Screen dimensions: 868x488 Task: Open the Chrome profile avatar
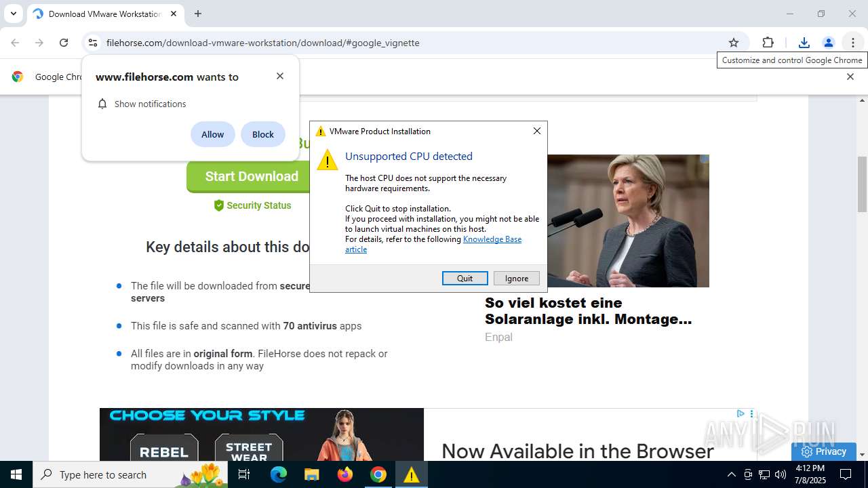pos(828,43)
